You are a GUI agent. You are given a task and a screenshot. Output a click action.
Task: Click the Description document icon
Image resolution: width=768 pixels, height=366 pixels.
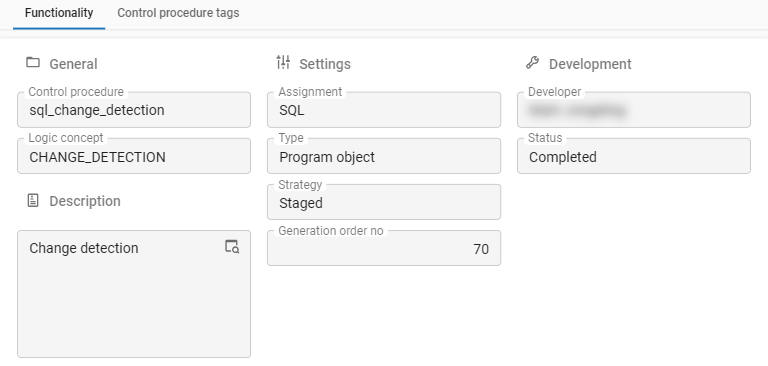(x=33, y=200)
